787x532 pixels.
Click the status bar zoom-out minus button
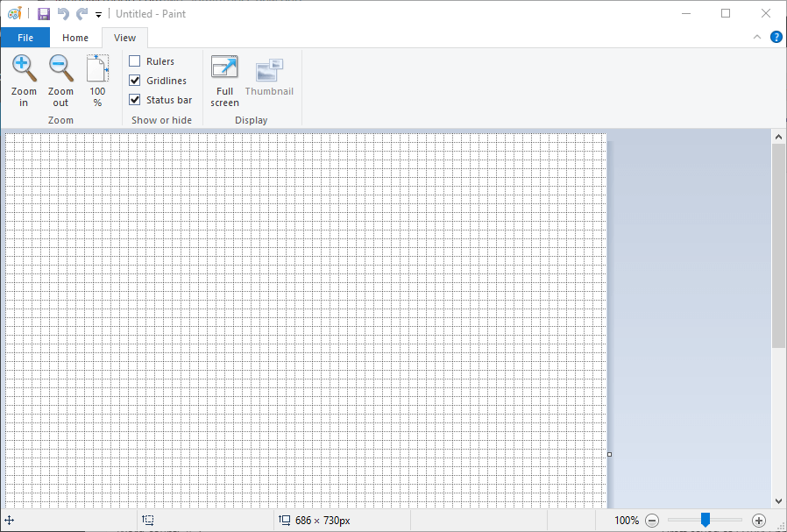(651, 521)
